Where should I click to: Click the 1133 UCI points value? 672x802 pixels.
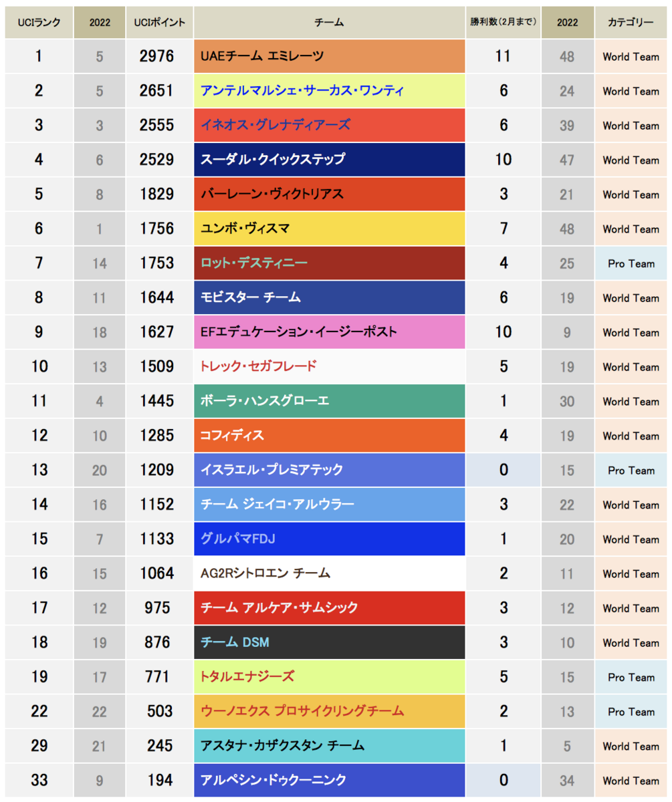pyautogui.click(x=156, y=539)
